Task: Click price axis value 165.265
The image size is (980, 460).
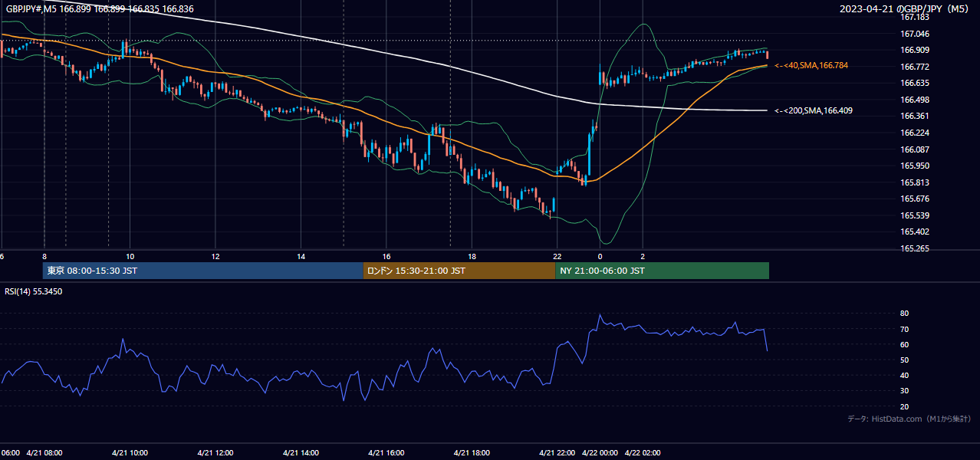Action: click(914, 248)
